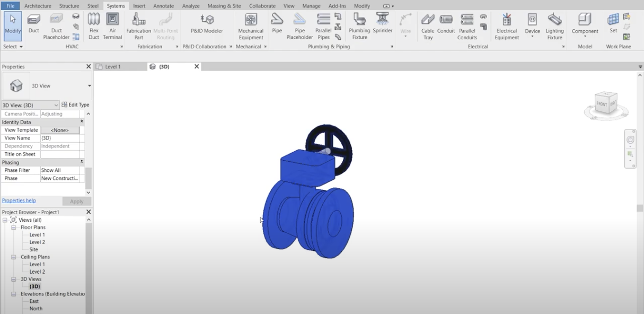Select the Duct tool

click(x=34, y=24)
